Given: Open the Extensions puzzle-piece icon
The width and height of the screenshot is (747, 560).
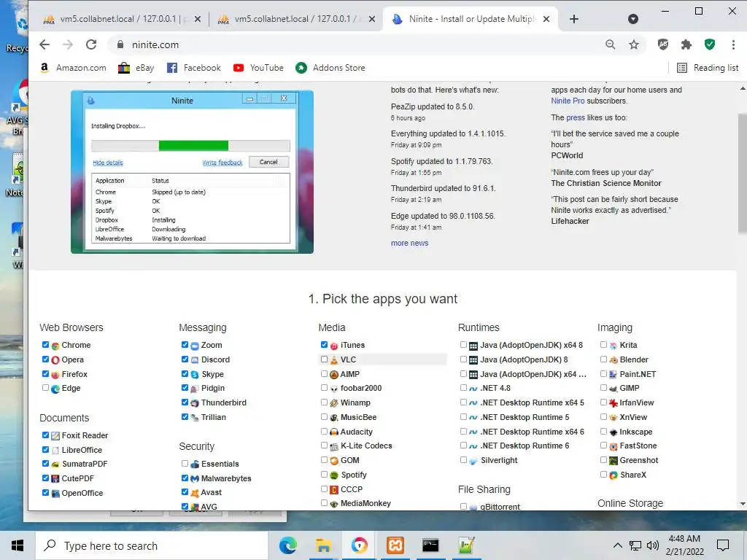Looking at the screenshot, I should 686,44.
